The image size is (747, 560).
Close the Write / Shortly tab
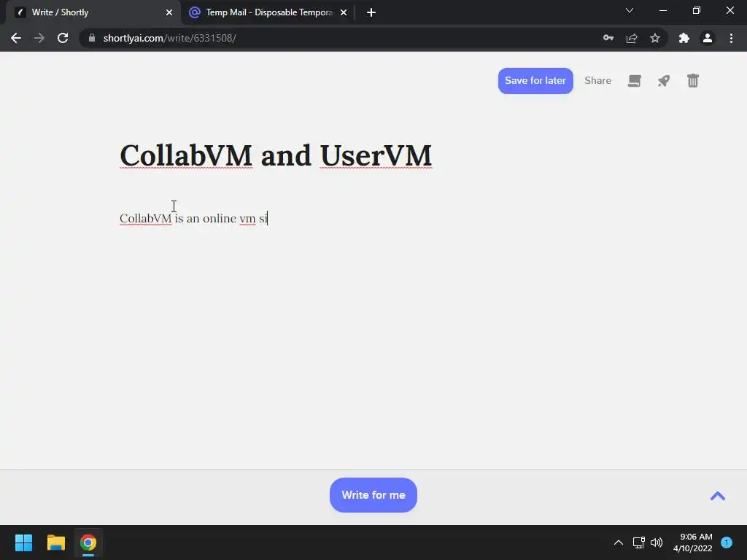(169, 12)
